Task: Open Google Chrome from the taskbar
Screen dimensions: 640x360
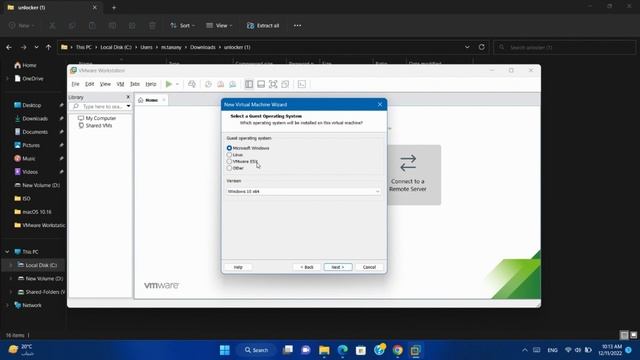Action: [398, 350]
